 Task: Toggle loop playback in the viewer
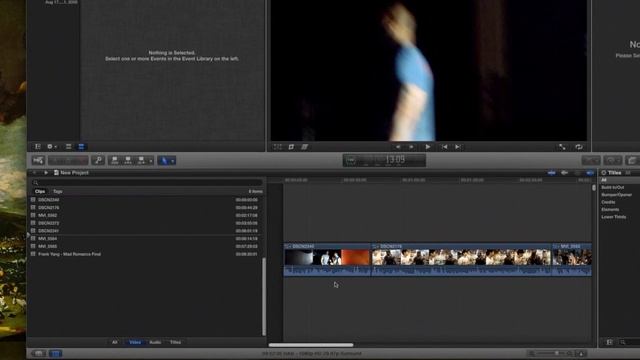point(579,147)
